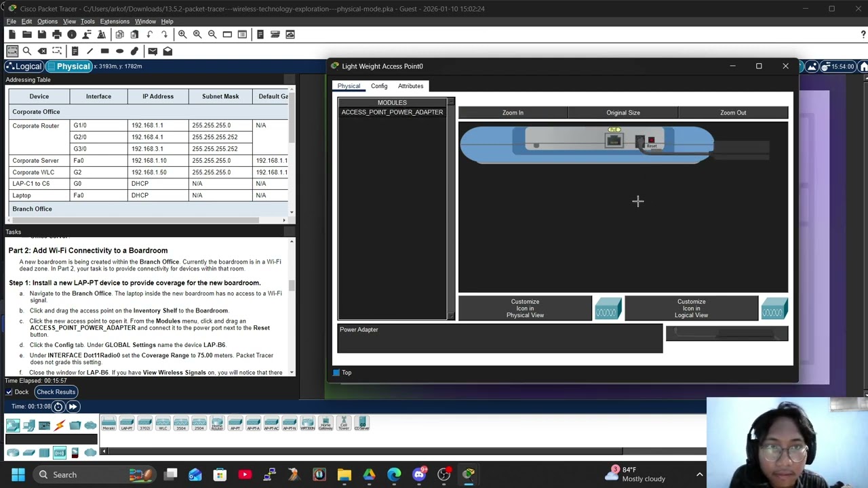Image resolution: width=868 pixels, height=488 pixels.
Task: Choose the End Devices category icon
Action: tap(28, 425)
